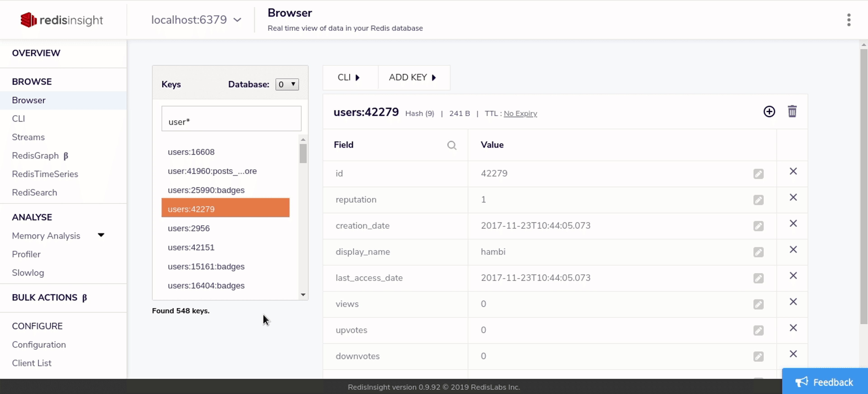Remove the reputation field with X
Screen dimensions: 868x394
pyautogui.click(x=793, y=198)
